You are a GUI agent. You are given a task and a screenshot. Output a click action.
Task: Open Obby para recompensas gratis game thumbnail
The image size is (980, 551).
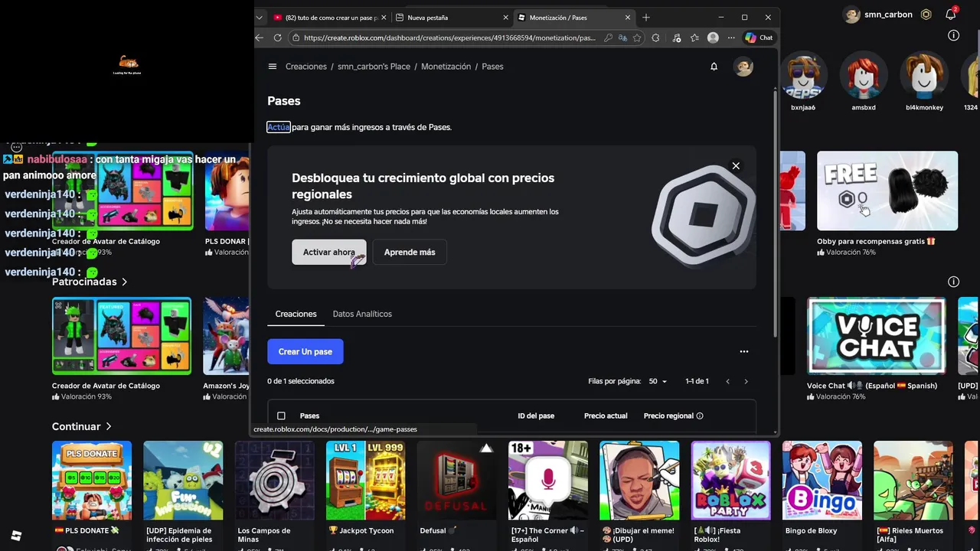point(887,191)
